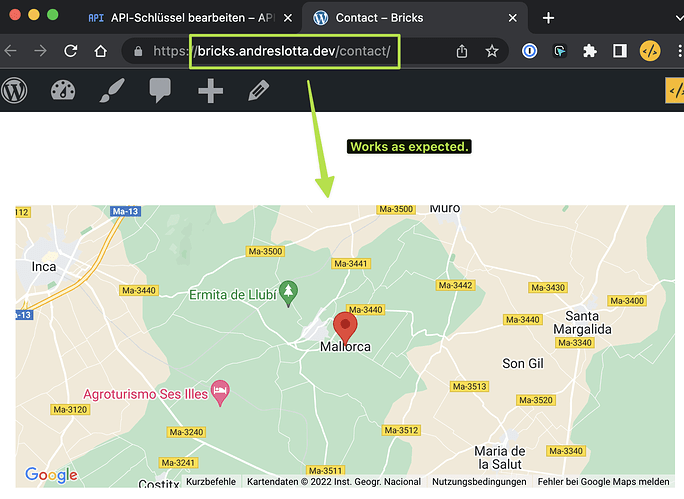Close the Contact – Bricks tab
Image resolution: width=684 pixels, height=499 pixels.
click(x=513, y=18)
